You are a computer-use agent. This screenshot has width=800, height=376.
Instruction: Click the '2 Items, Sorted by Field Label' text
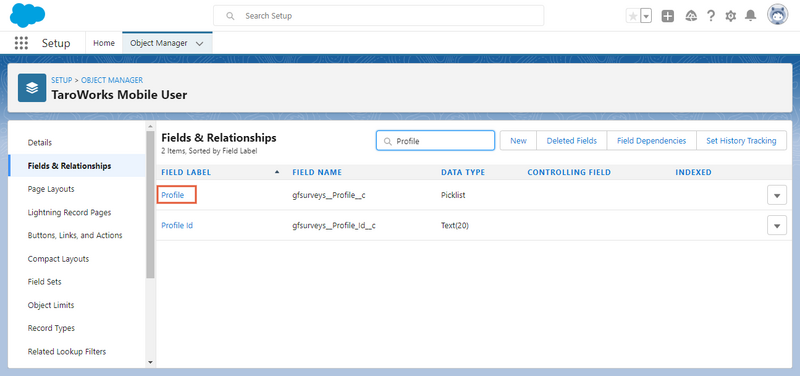(209, 151)
